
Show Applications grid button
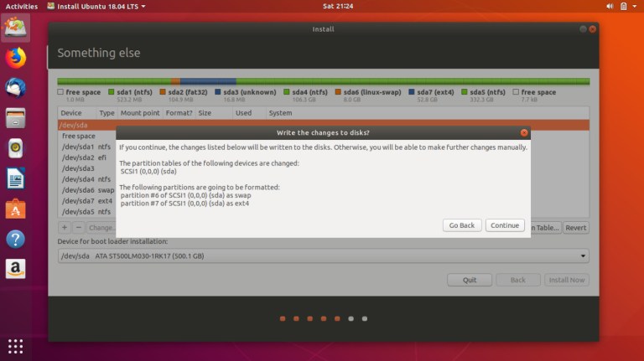coord(16,346)
